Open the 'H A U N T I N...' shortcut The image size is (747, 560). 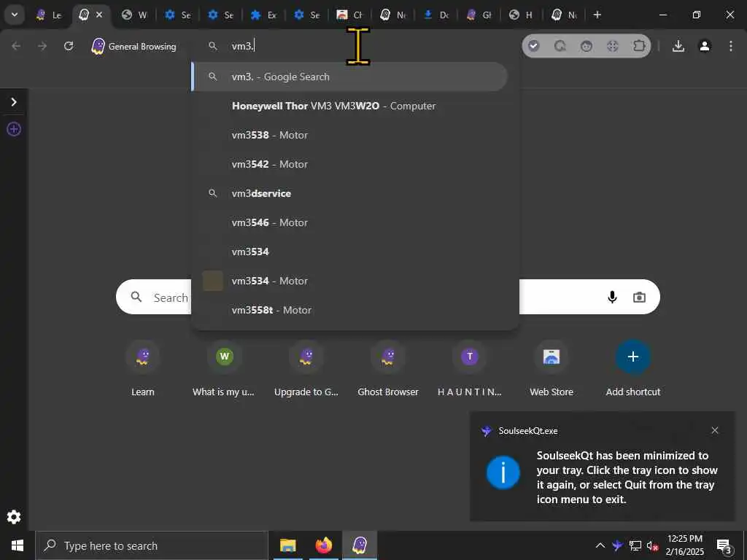[470, 369]
